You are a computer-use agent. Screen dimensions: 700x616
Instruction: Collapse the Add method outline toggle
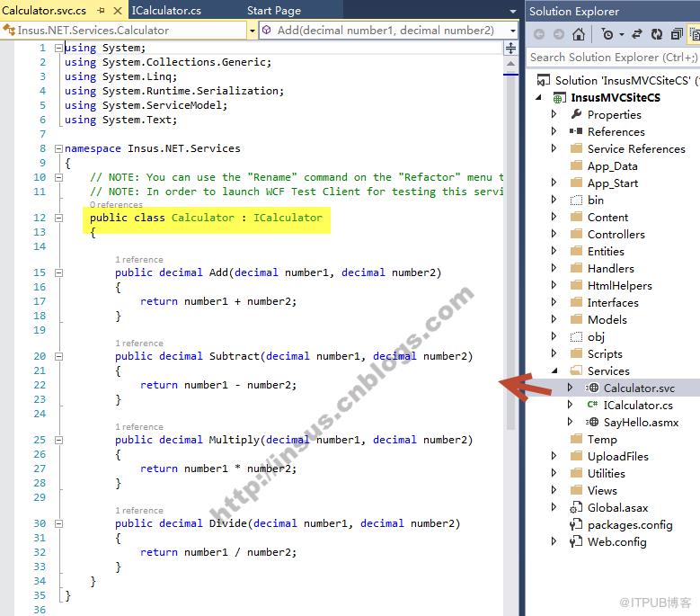pos(58,272)
